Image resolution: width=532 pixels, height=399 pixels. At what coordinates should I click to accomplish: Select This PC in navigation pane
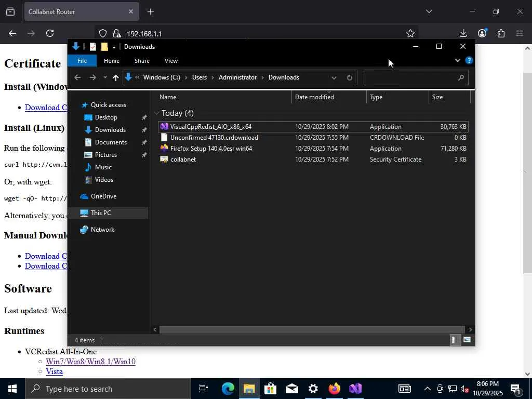pyautogui.click(x=108, y=212)
